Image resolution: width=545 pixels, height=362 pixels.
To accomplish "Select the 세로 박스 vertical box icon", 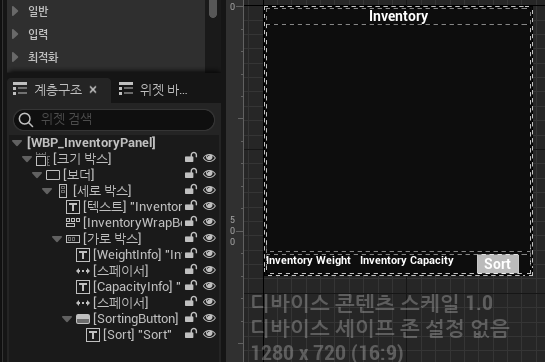I will pyautogui.click(x=63, y=191).
